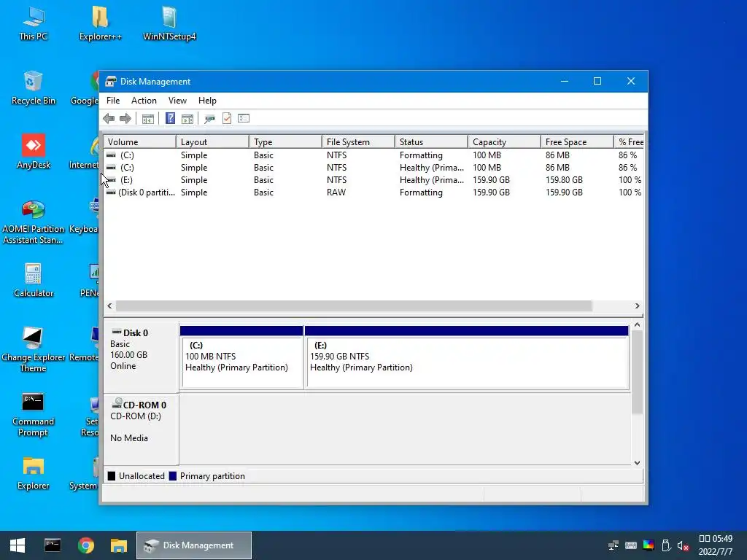Open the File menu
This screenshot has height=560, width=747.
[113, 101]
